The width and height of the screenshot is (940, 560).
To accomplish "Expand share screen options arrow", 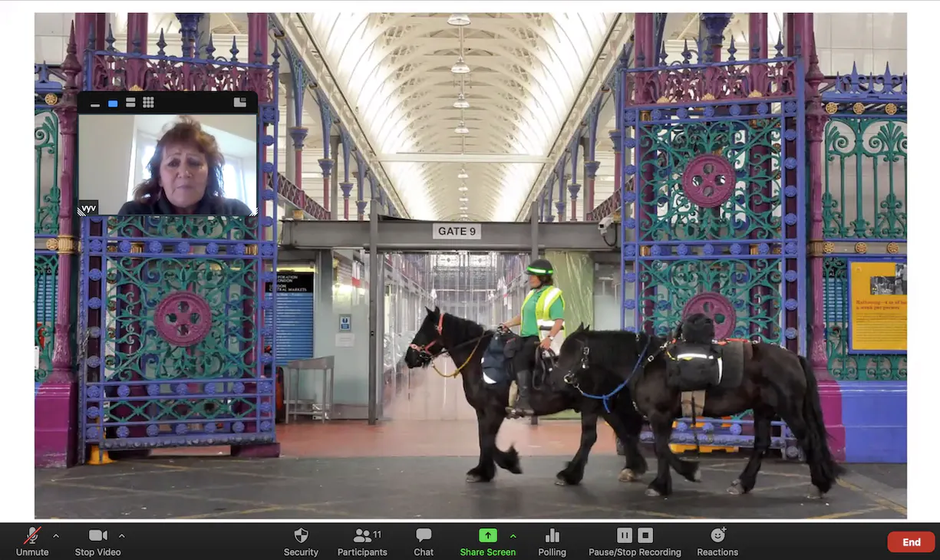I will 513,535.
